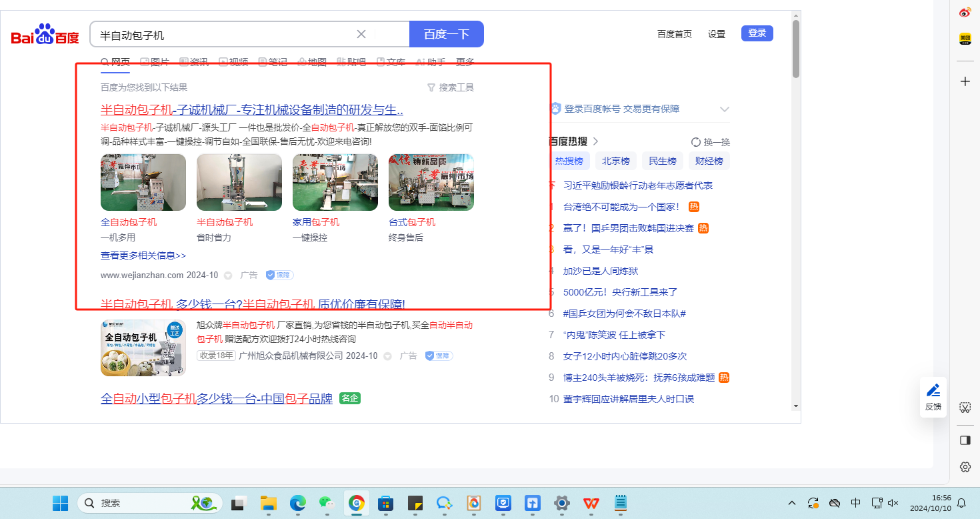Open the sidebar settings gear icon
The height and width of the screenshot is (519, 980).
[965, 467]
